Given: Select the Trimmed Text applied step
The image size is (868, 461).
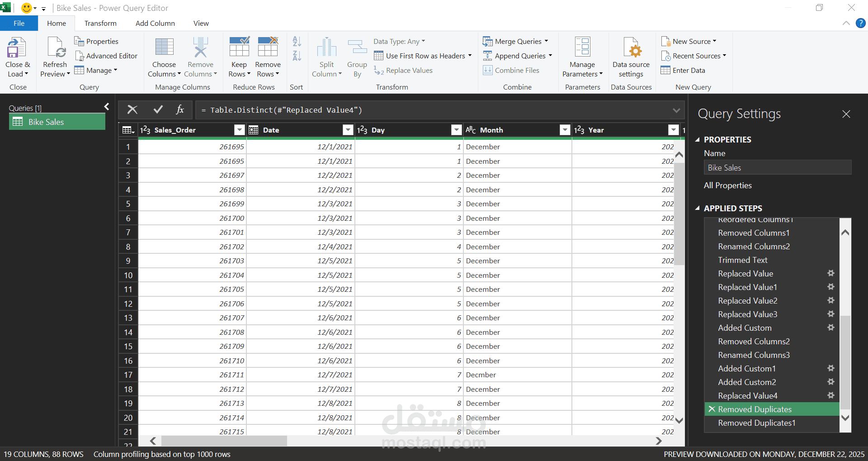Looking at the screenshot, I should (x=772, y=260).
